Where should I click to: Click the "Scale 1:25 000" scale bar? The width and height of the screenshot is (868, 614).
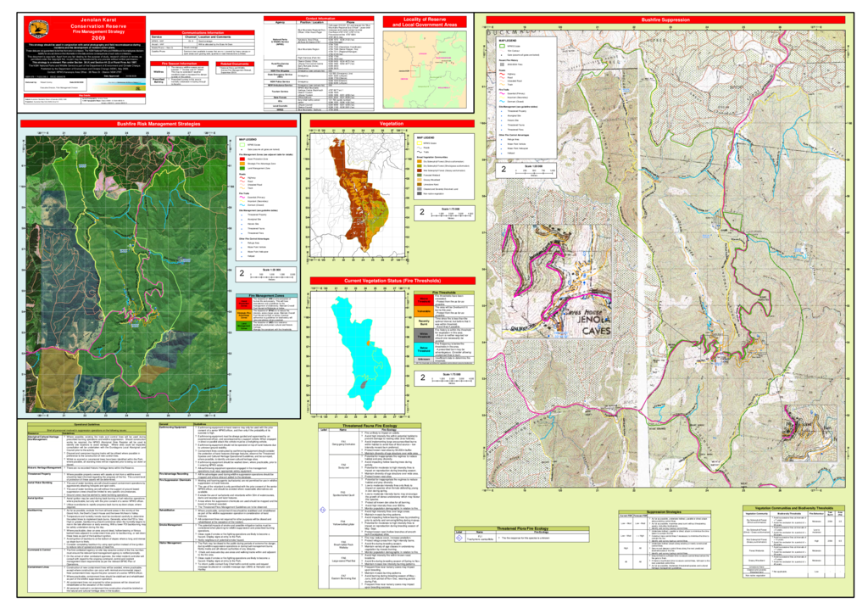(x=267, y=274)
